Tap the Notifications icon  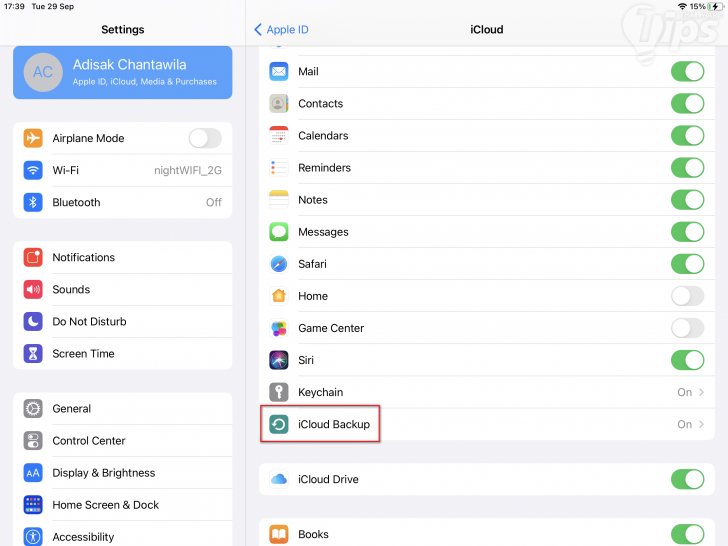pos(33,257)
